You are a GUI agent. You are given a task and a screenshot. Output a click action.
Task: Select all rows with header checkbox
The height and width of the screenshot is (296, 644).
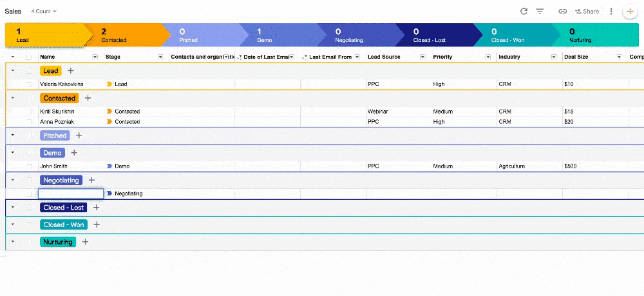coord(29,57)
